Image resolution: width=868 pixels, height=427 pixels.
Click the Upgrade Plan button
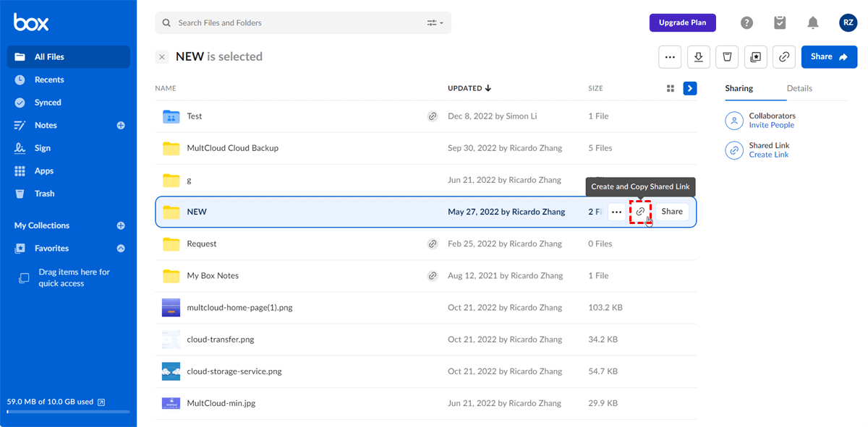682,23
